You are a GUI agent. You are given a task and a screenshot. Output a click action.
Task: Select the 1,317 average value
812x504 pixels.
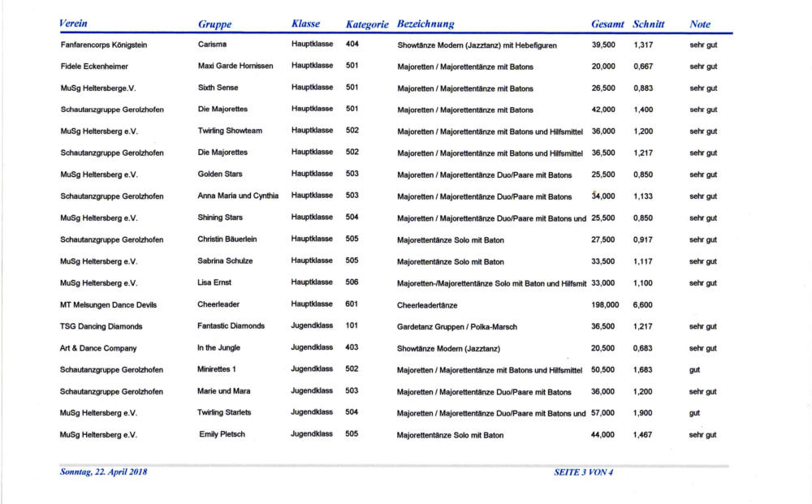coord(643,45)
